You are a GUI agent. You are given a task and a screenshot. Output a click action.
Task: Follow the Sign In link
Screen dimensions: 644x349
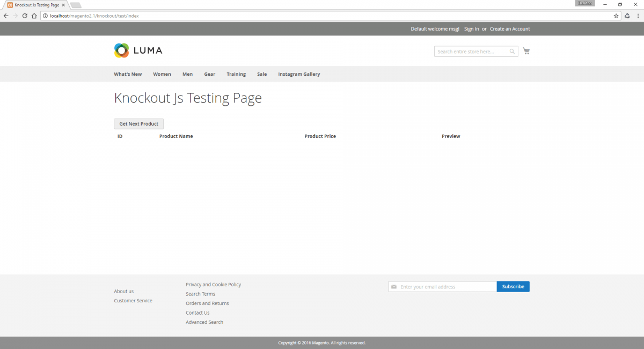(471, 29)
